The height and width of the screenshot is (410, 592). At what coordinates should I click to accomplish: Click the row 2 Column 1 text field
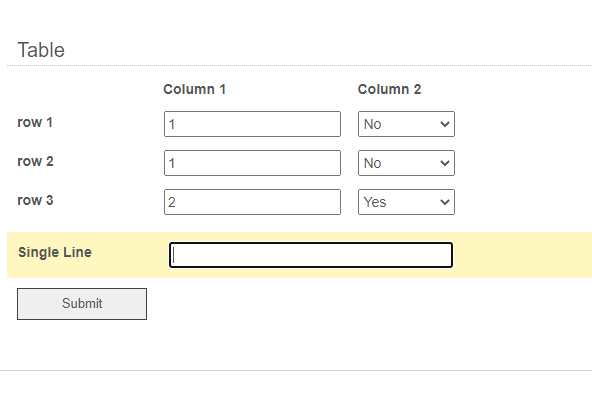click(x=252, y=163)
